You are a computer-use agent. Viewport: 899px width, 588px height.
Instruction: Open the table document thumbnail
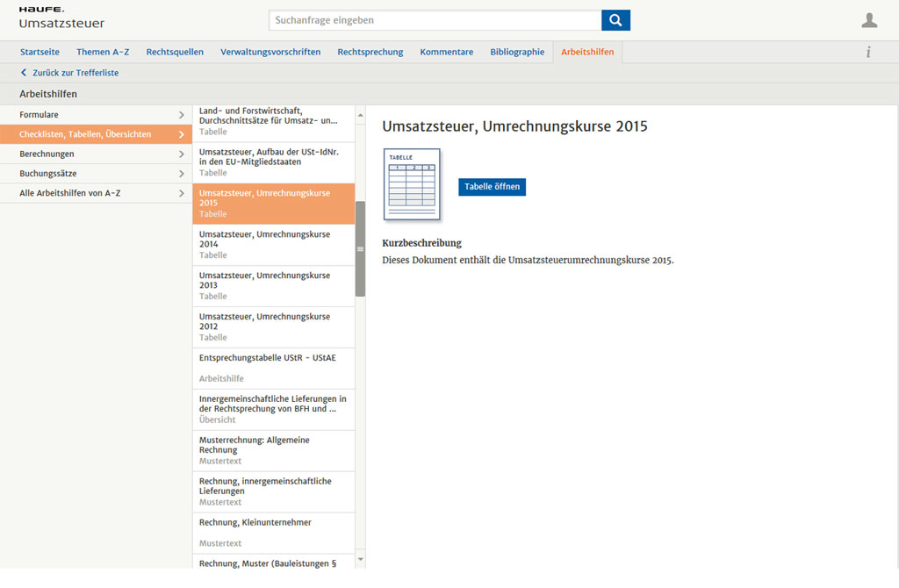(x=412, y=184)
